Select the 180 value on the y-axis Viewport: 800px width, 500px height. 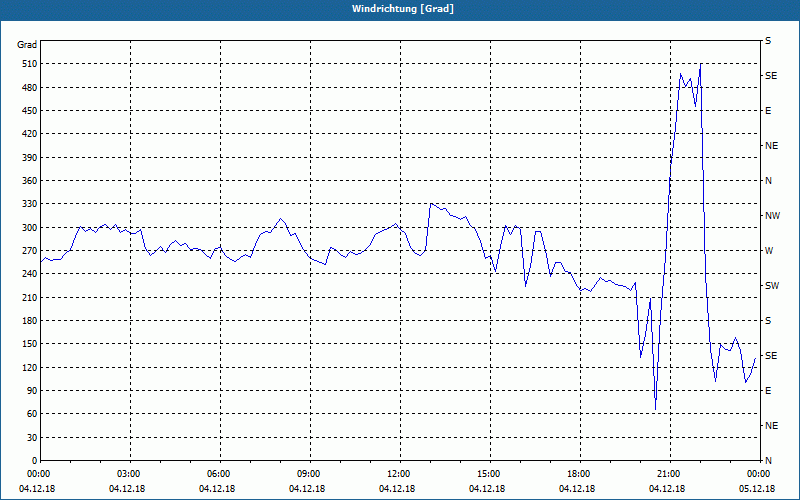coord(31,321)
